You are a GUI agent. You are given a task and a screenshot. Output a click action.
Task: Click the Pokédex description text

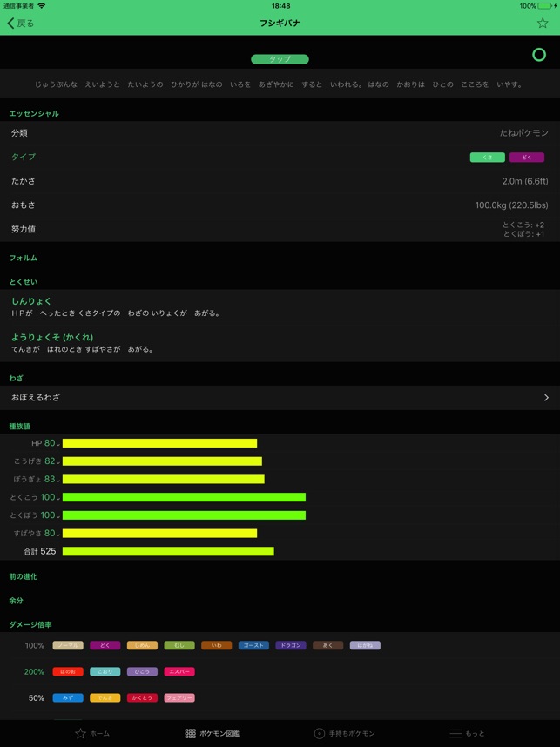click(x=280, y=84)
